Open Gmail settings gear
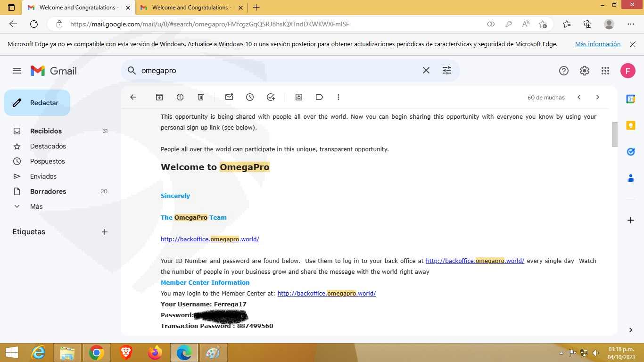The height and width of the screenshot is (362, 644). pos(585,71)
